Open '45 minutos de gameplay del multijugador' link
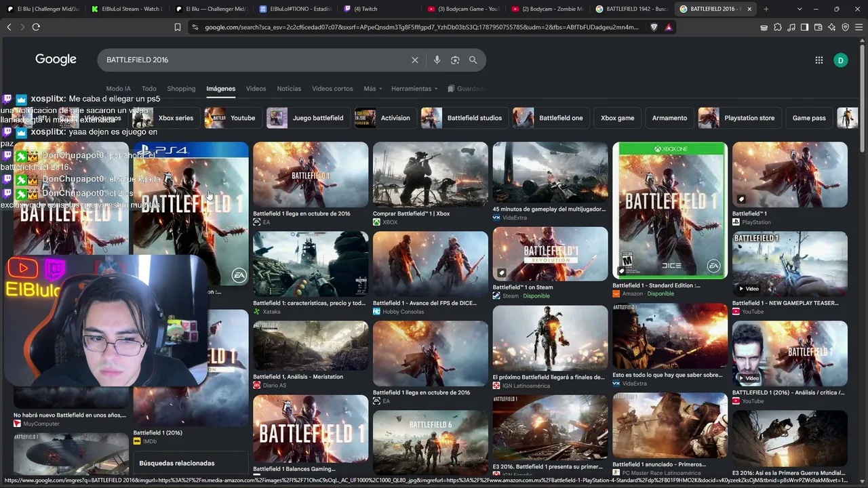 pyautogui.click(x=549, y=209)
